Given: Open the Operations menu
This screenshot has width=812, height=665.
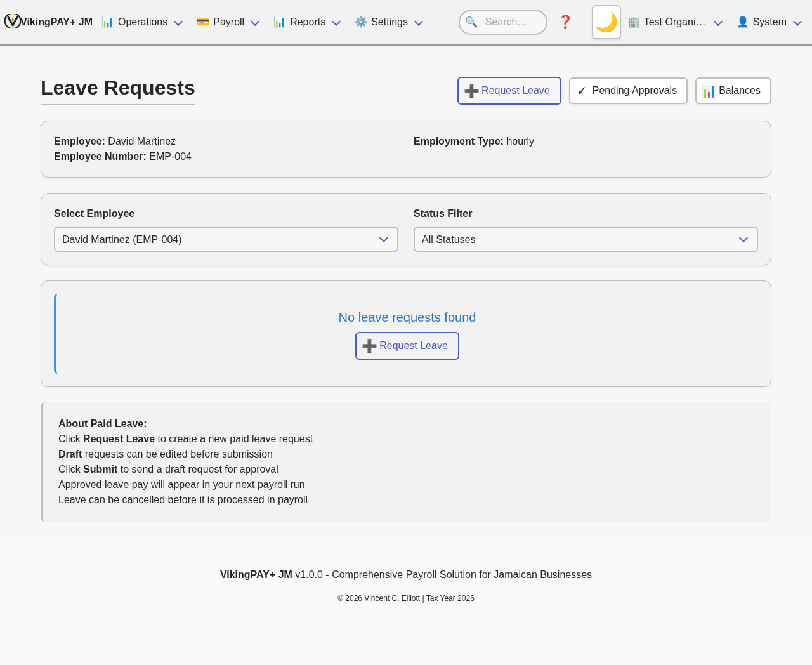Looking at the screenshot, I should pyautogui.click(x=143, y=22).
